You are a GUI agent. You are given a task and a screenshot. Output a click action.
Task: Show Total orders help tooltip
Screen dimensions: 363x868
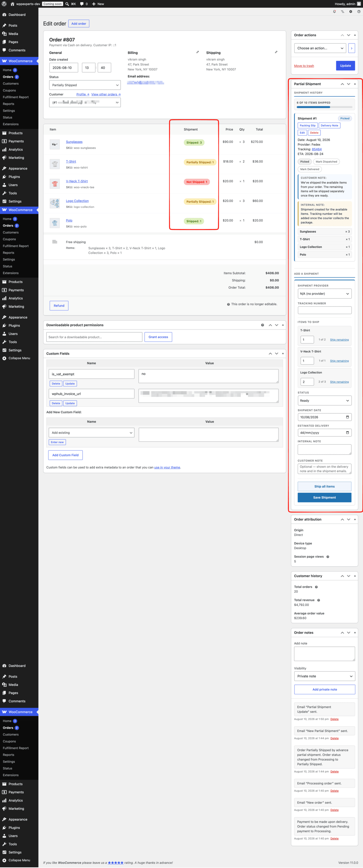pos(316,587)
